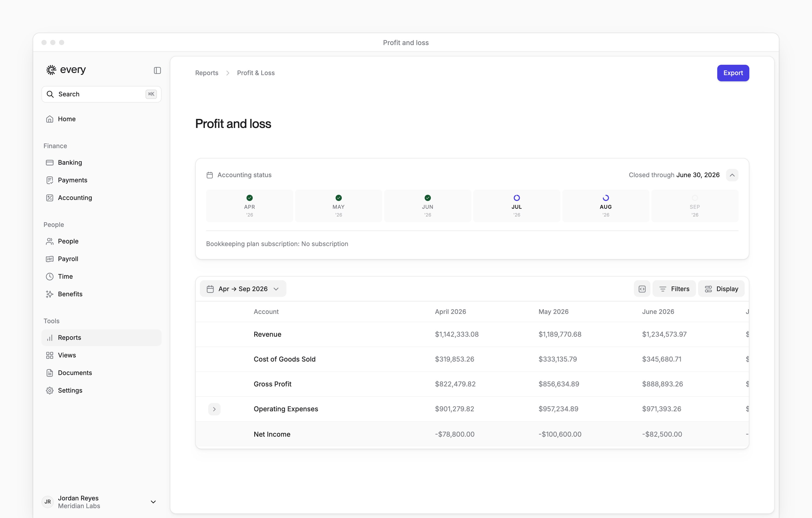The height and width of the screenshot is (518, 812).
Task: Open the Accounting section
Action: click(x=101, y=198)
